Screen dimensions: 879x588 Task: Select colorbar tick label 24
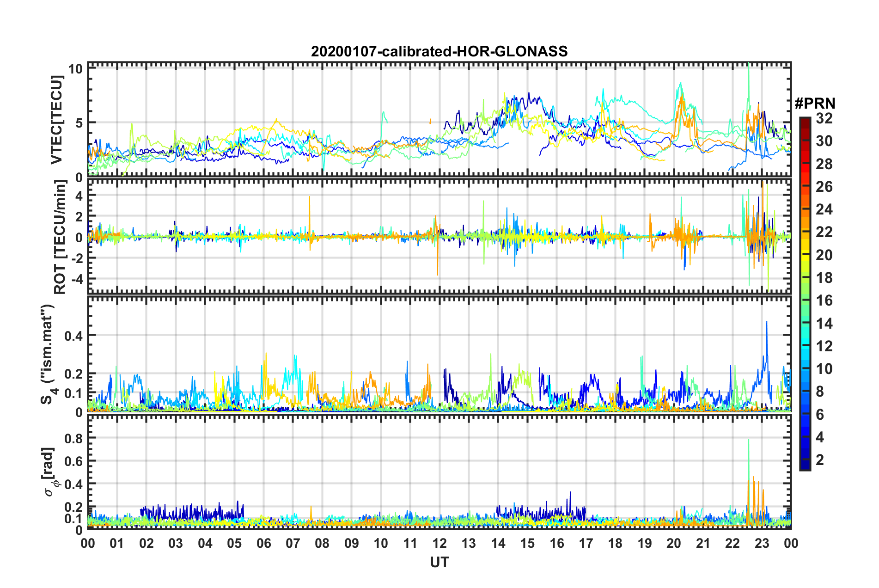tap(824, 209)
